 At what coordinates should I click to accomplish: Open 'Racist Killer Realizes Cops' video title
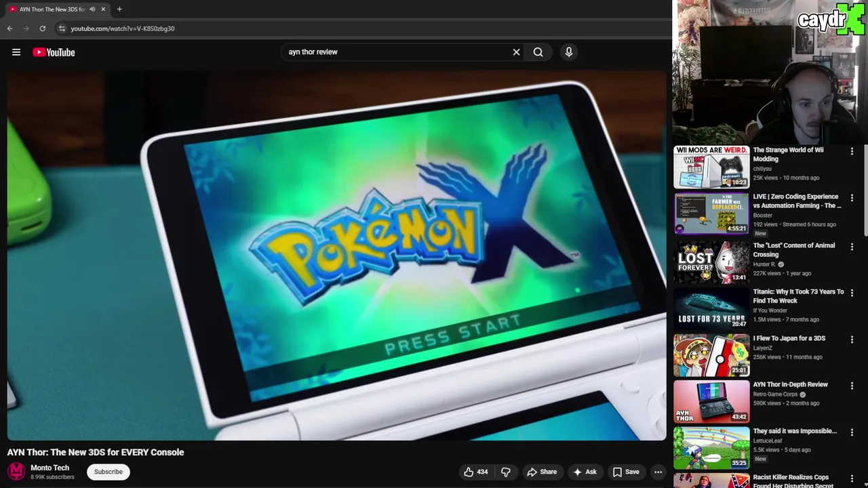point(791,481)
